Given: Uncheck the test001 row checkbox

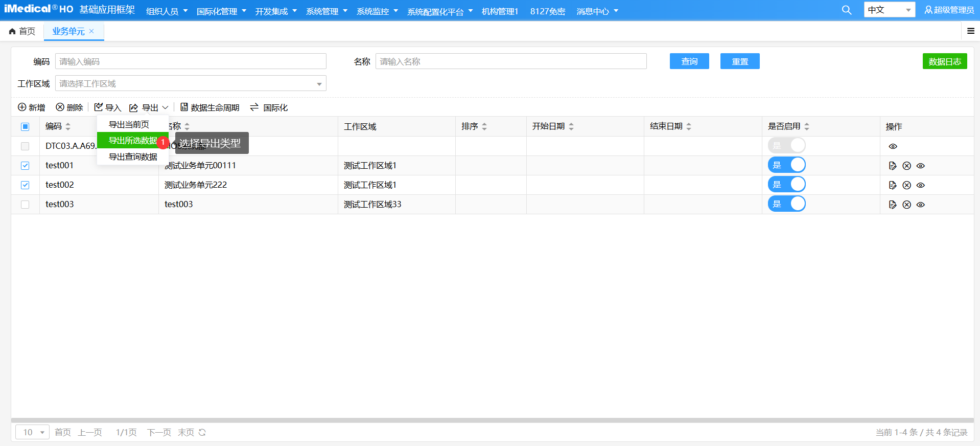Looking at the screenshot, I should pyautogui.click(x=25, y=166).
